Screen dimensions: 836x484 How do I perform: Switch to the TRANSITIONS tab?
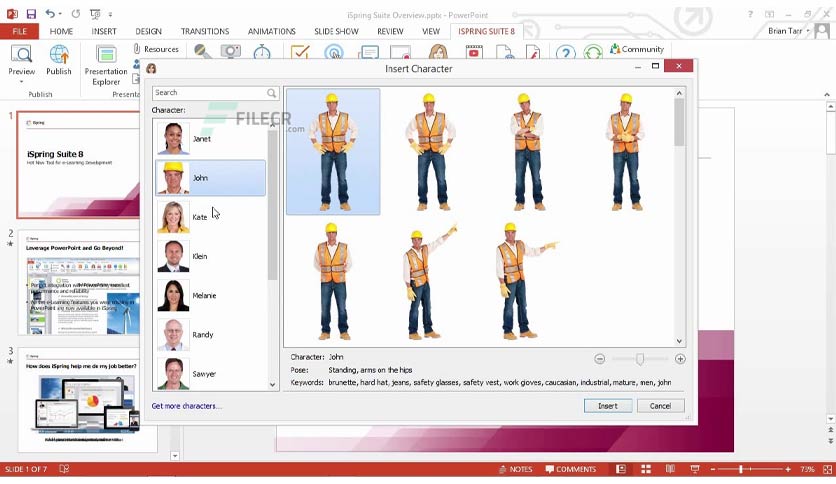(x=205, y=31)
